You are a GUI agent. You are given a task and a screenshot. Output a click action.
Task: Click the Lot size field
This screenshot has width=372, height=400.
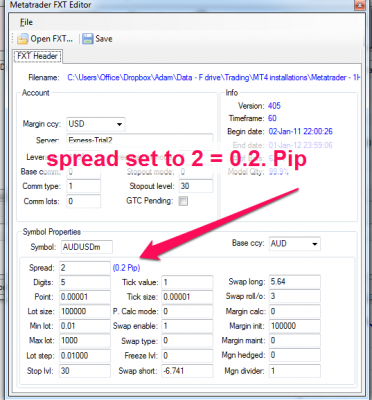click(x=85, y=311)
